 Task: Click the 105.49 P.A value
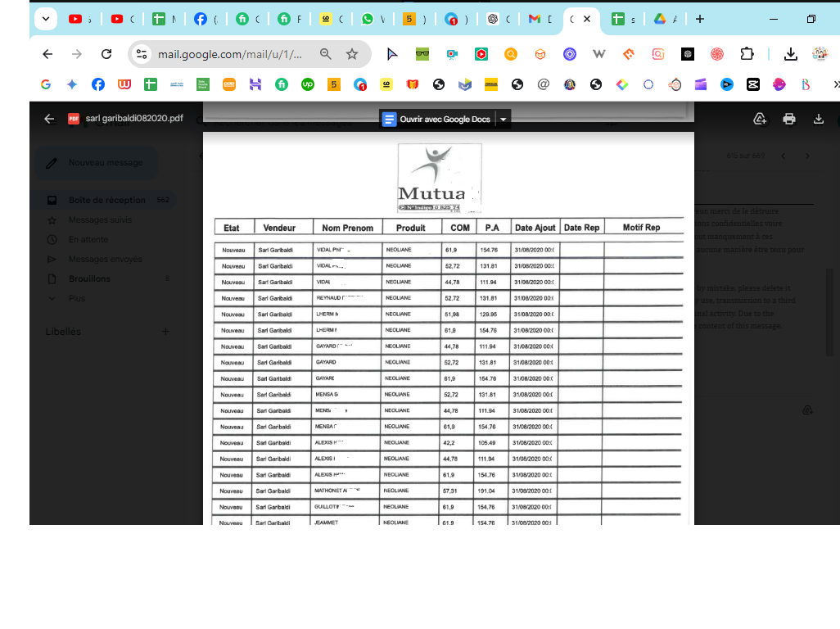tap(486, 442)
